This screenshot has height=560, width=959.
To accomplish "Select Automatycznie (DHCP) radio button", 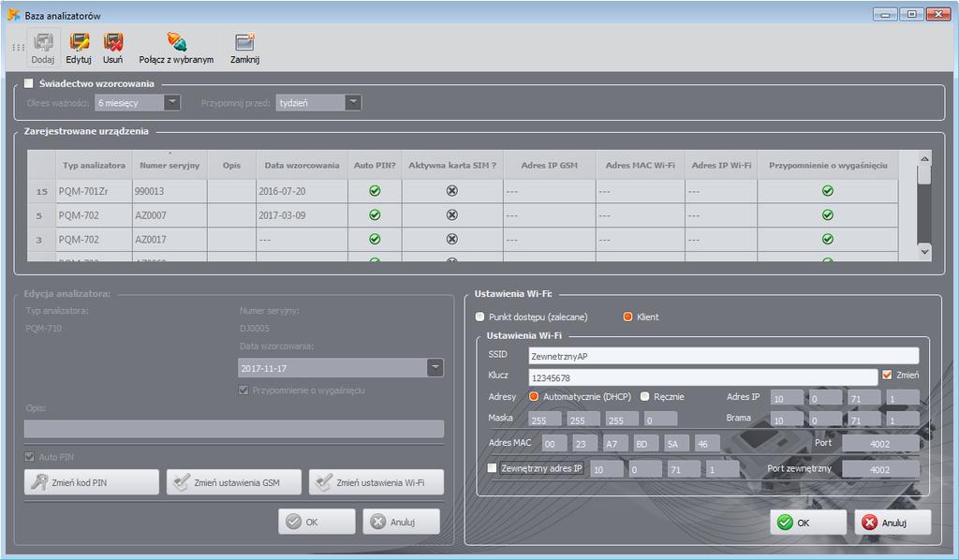I will 533,396.
